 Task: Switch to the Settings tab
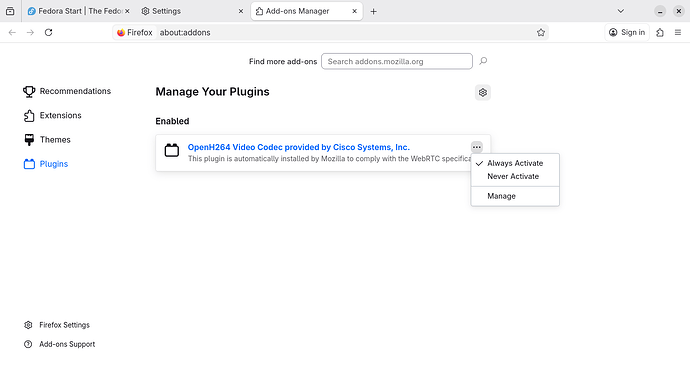coord(192,11)
